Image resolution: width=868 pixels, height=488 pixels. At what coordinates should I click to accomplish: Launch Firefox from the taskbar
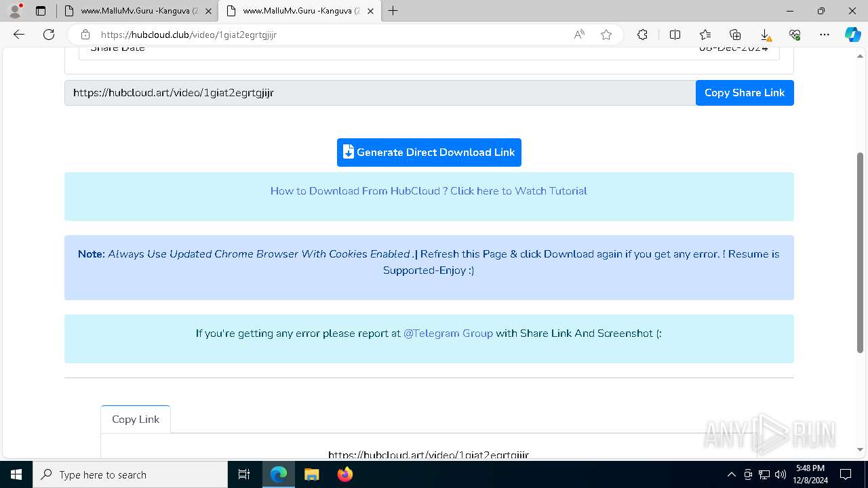(344, 474)
